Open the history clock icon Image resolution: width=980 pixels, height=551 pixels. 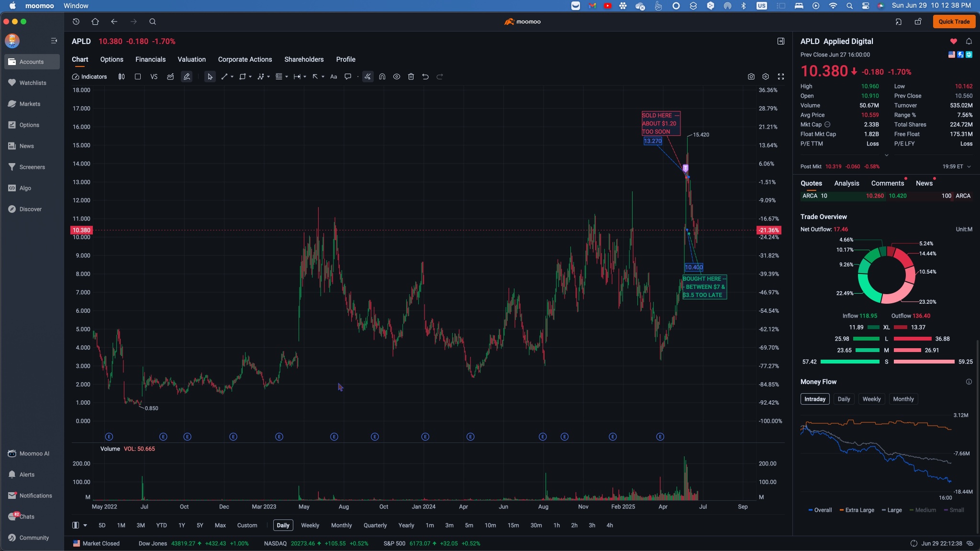point(76,22)
